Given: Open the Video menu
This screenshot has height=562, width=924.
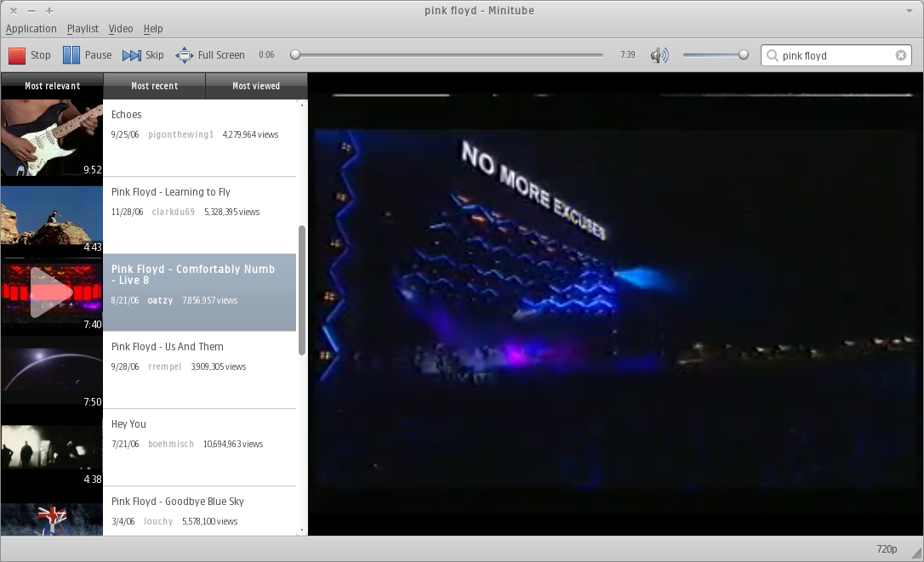Looking at the screenshot, I should [121, 28].
